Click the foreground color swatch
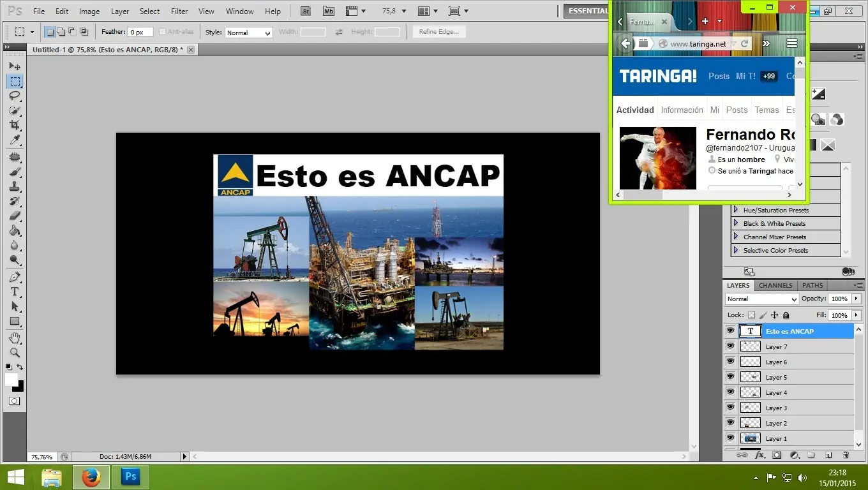The image size is (868, 490). click(x=11, y=380)
